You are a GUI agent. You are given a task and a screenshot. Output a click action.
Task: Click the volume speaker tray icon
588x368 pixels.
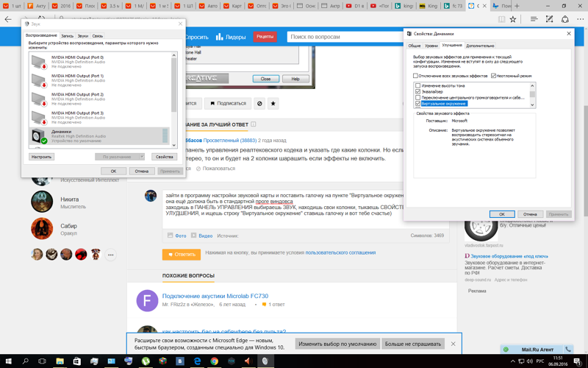(x=529, y=361)
